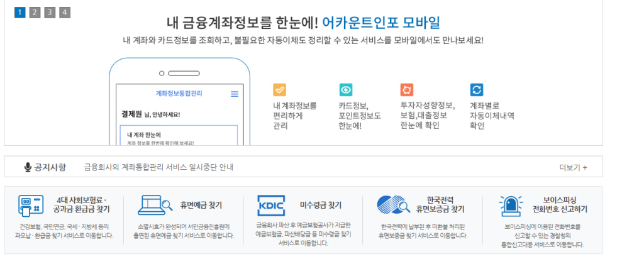Click the 건강보험, 국민연금 description text
The width and height of the screenshot is (644, 259).
(x=64, y=231)
